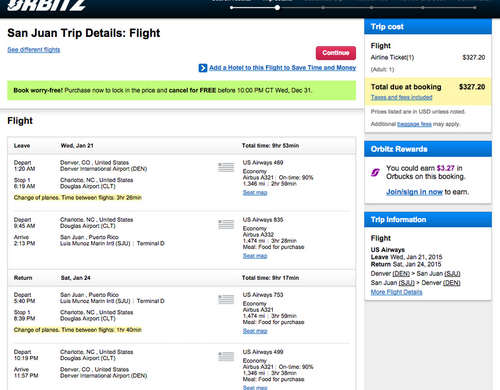Click the purple Orbucks rewards icon

coord(375,172)
